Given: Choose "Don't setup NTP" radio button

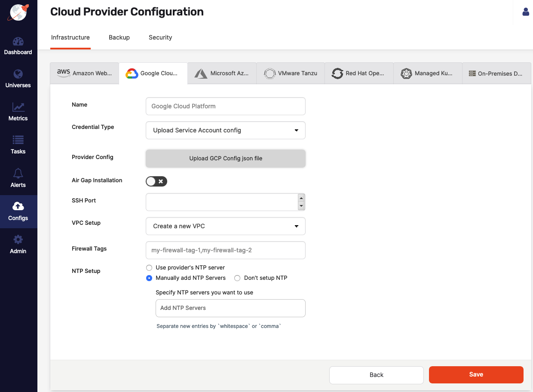Looking at the screenshot, I should point(237,278).
